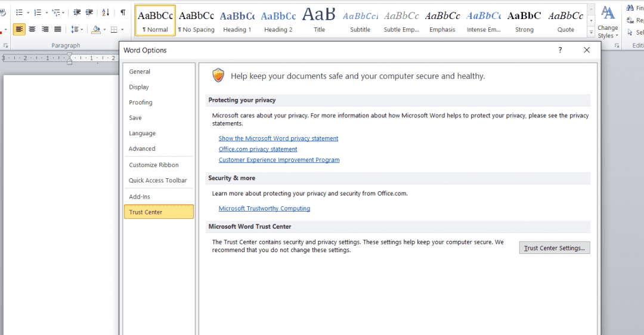The width and height of the screenshot is (644, 335).
Task: Open the line spacing dropdown arrow
Action: point(82,30)
